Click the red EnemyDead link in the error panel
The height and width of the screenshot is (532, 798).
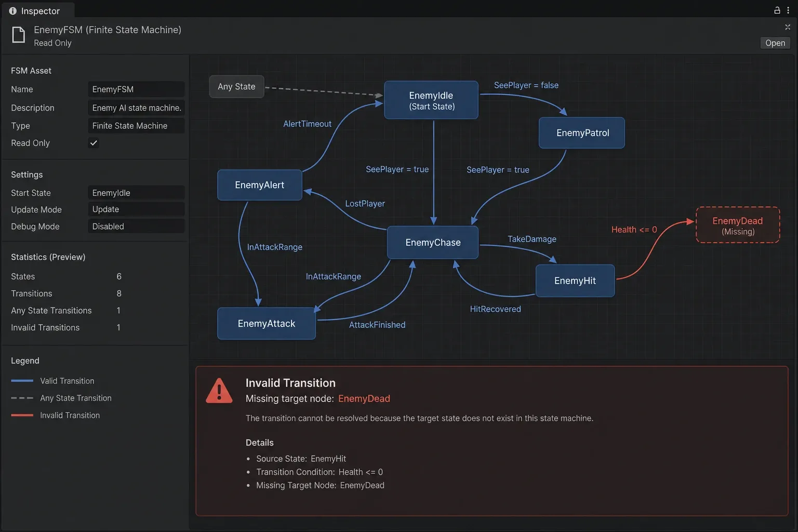click(364, 398)
